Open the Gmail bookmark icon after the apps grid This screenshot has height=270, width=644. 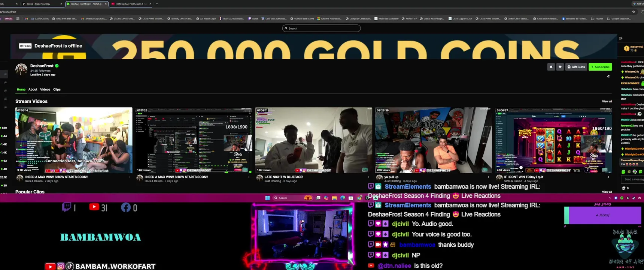[26, 18]
